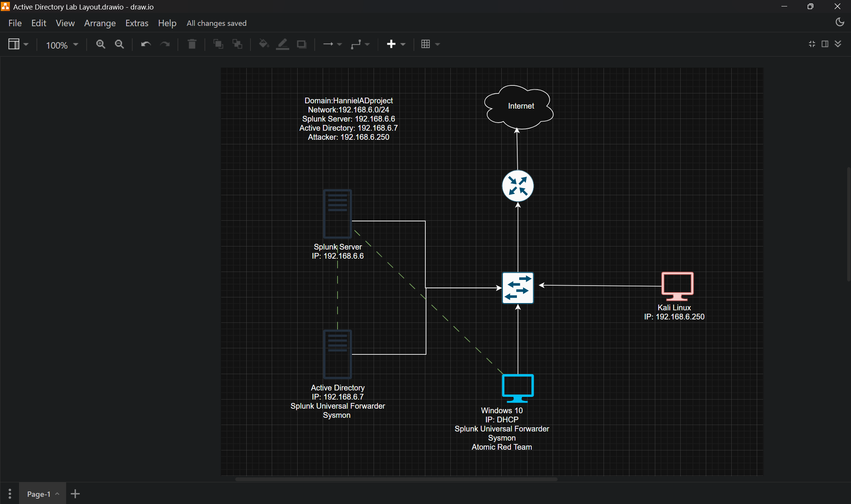Open the Arrange menu
Image resolution: width=851 pixels, height=504 pixels.
(100, 23)
